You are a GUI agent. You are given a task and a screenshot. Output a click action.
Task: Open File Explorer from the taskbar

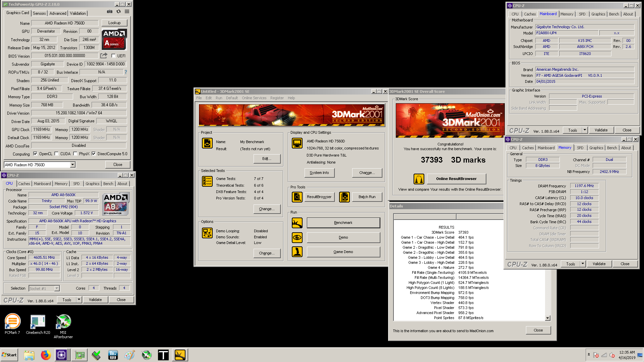(x=29, y=355)
